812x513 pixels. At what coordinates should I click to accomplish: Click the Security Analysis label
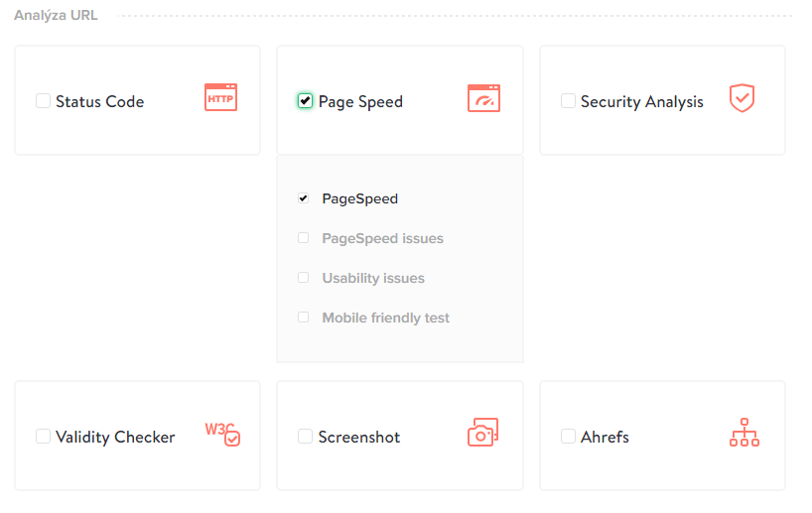[x=641, y=102]
